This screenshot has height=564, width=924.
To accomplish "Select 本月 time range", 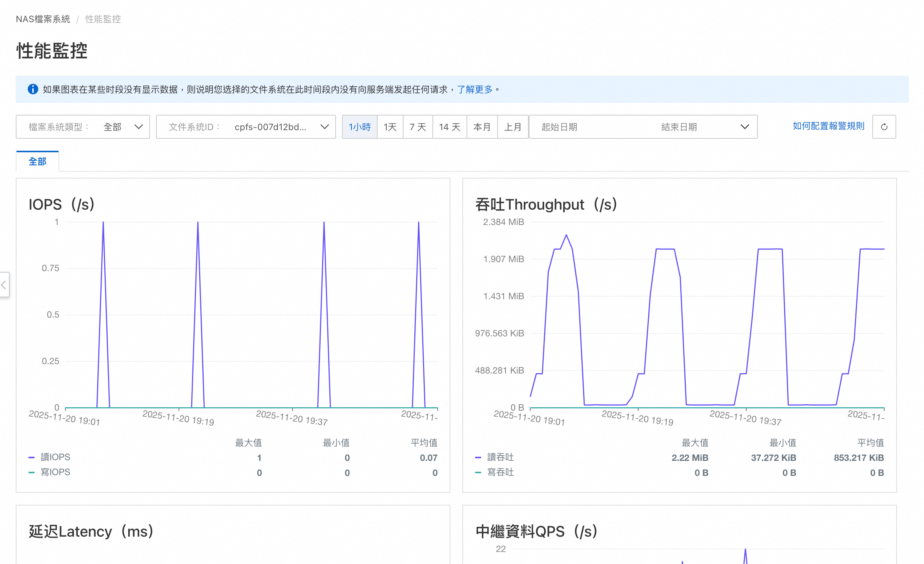I will tap(482, 127).
